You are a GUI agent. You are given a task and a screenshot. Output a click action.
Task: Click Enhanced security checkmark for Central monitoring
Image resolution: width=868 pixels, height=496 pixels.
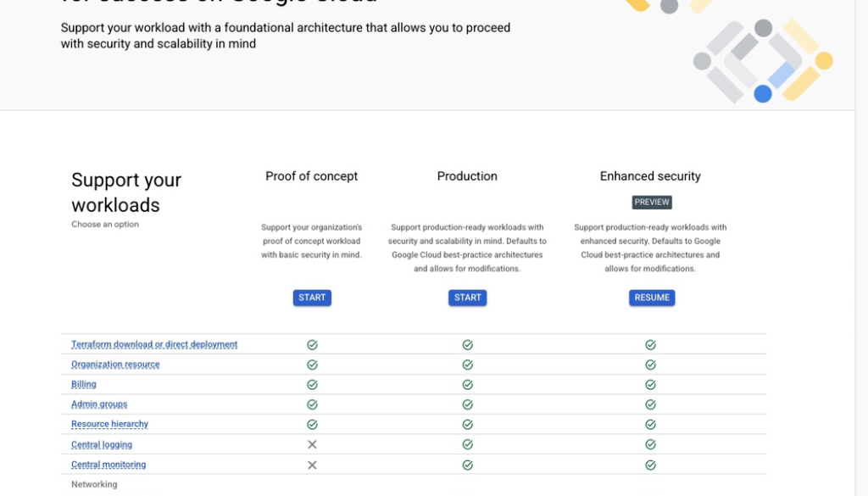pyautogui.click(x=650, y=465)
